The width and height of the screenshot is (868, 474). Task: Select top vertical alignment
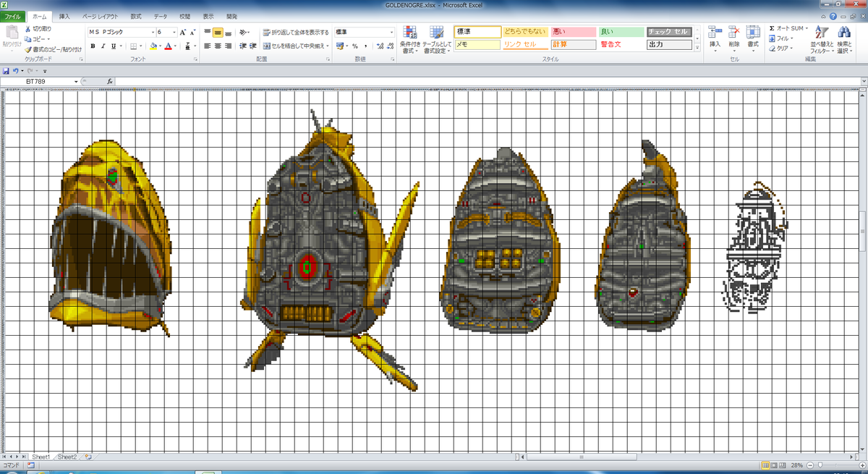pos(207,33)
